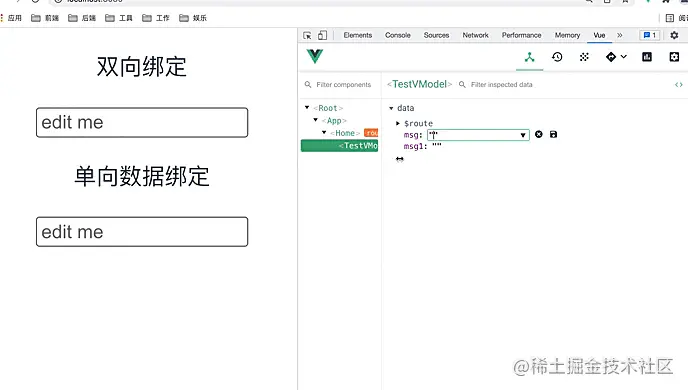Open the Elements tab
The height and width of the screenshot is (390, 688).
(358, 35)
